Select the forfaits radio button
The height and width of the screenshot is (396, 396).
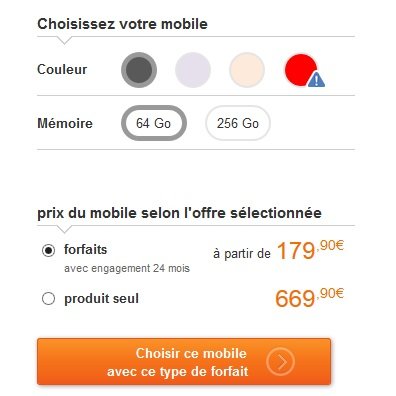pos(48,250)
